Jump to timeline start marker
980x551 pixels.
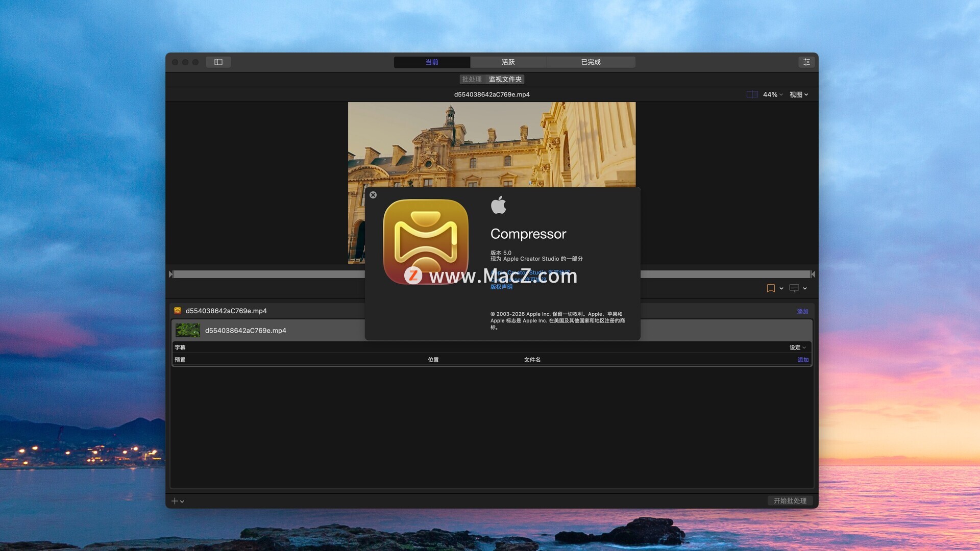pyautogui.click(x=171, y=274)
